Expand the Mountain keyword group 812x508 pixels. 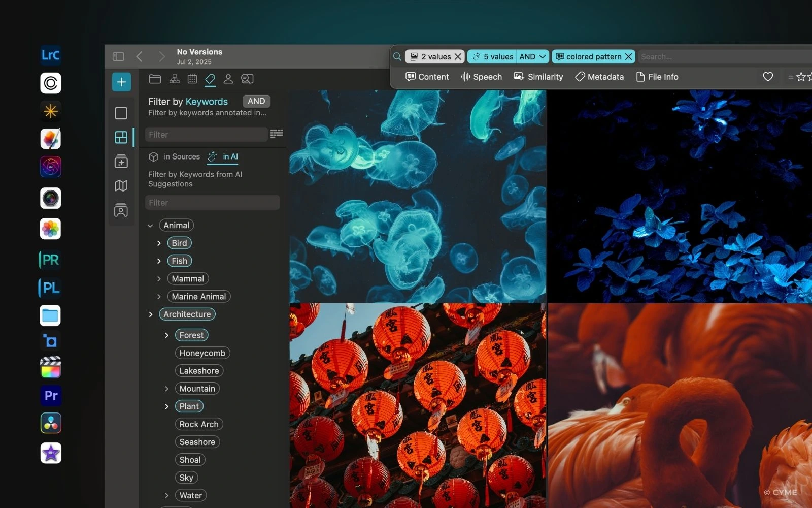click(166, 389)
